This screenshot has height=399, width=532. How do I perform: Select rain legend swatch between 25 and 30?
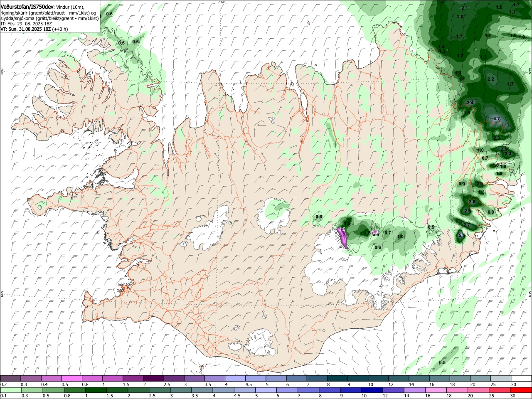(x=499, y=390)
